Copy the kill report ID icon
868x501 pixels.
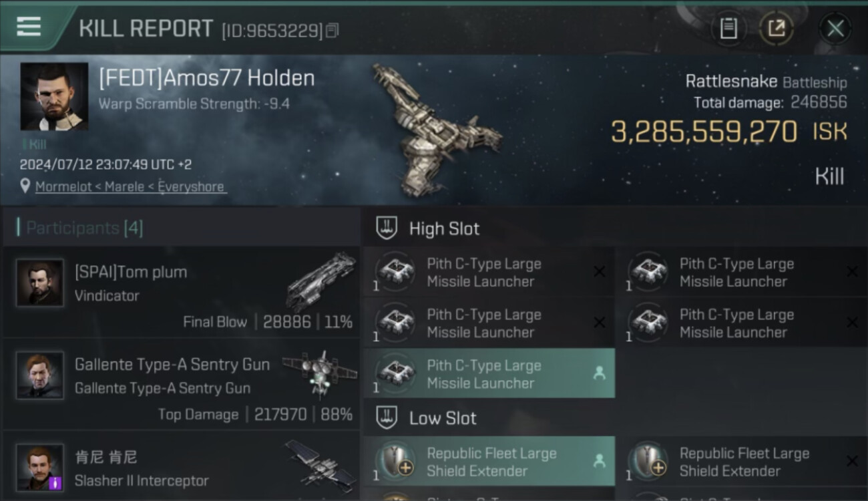coord(332,30)
